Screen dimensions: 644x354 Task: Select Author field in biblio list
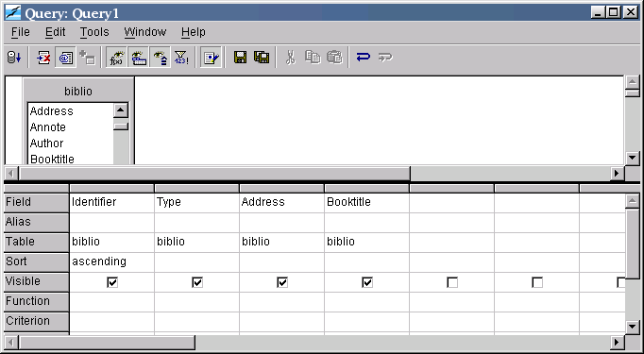click(x=46, y=143)
